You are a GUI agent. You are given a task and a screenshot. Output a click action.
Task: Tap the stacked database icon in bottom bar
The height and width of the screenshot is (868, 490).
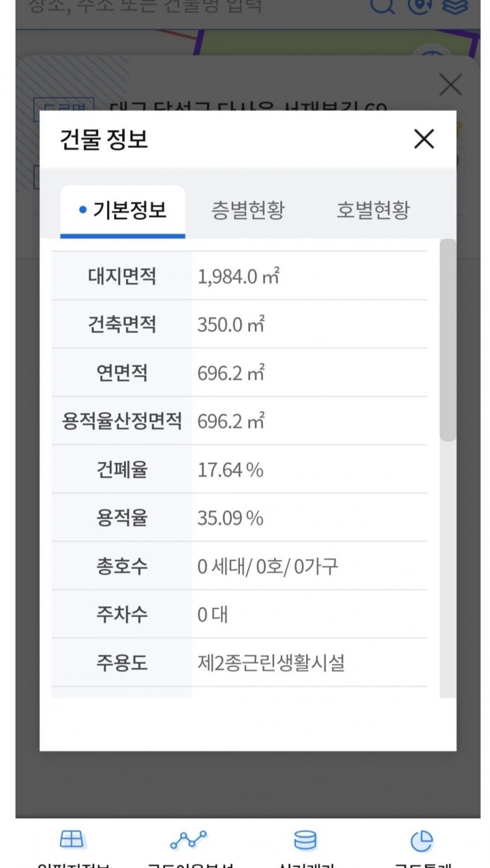305,840
